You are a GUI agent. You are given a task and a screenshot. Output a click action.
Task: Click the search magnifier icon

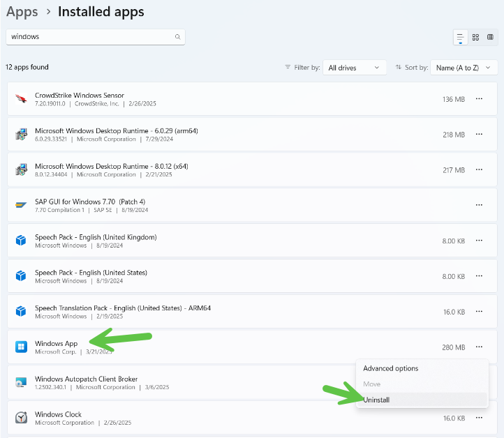pos(177,37)
